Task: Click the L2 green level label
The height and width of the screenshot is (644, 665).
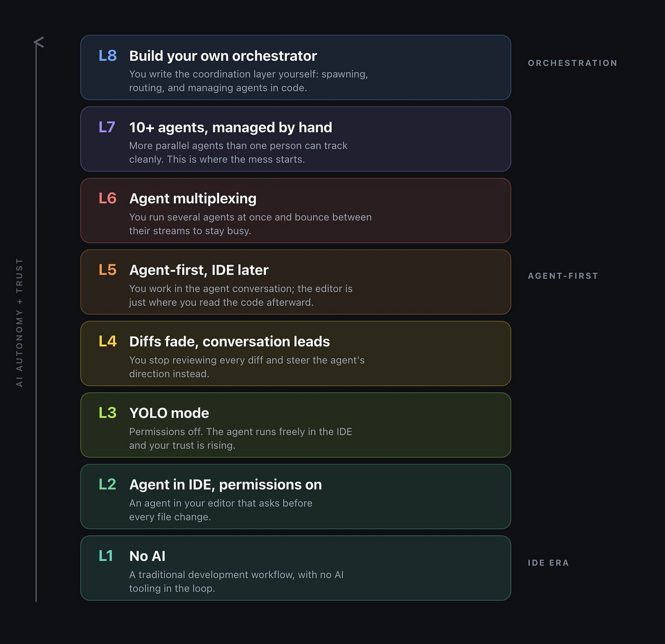Action: coord(107,484)
